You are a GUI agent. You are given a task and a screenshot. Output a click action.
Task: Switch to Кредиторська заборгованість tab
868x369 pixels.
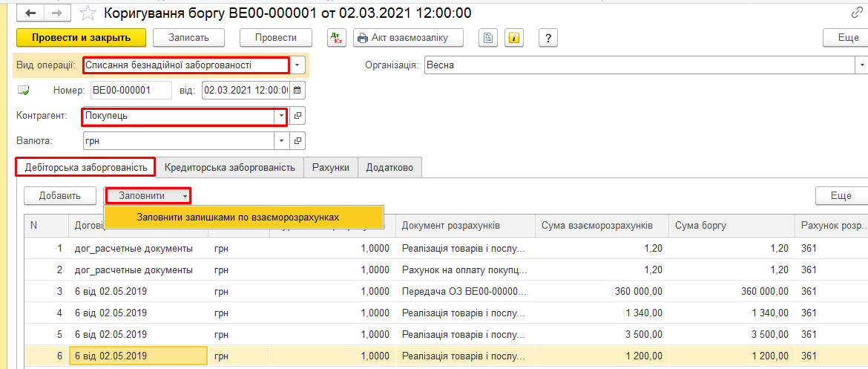229,167
